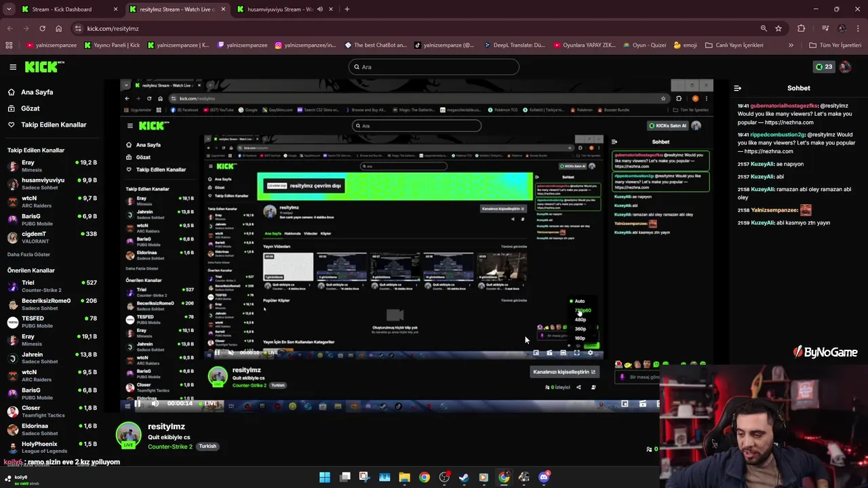Open DeepL Translate bookmark

(515, 45)
